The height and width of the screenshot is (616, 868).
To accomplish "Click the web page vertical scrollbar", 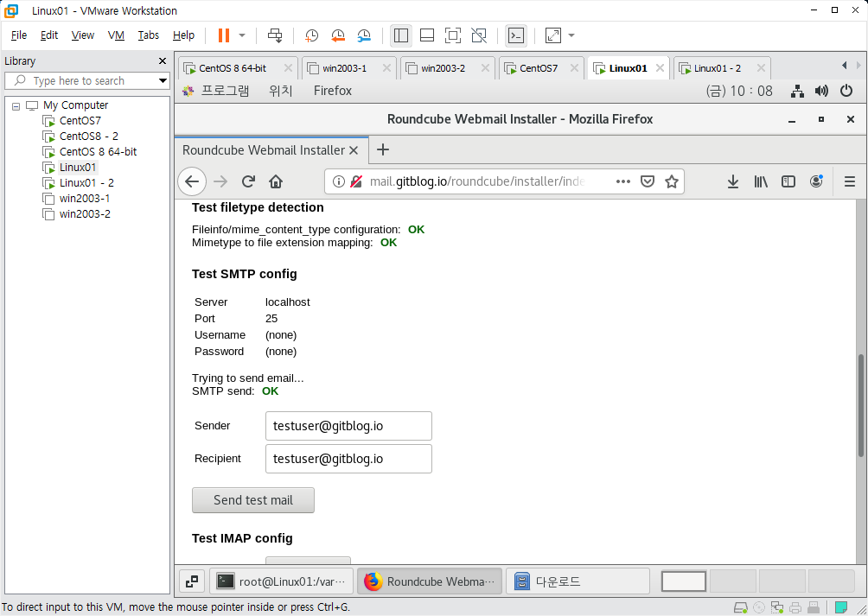I will coord(861,405).
